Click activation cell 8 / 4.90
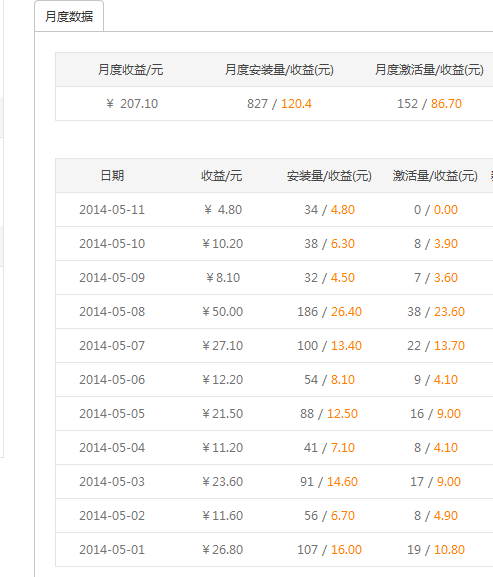This screenshot has height=577, width=493. (x=436, y=516)
